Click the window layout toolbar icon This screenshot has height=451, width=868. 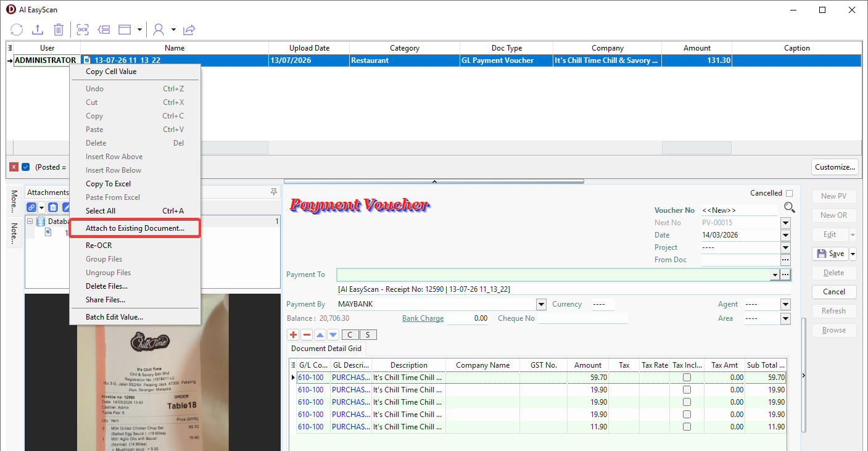[125, 30]
